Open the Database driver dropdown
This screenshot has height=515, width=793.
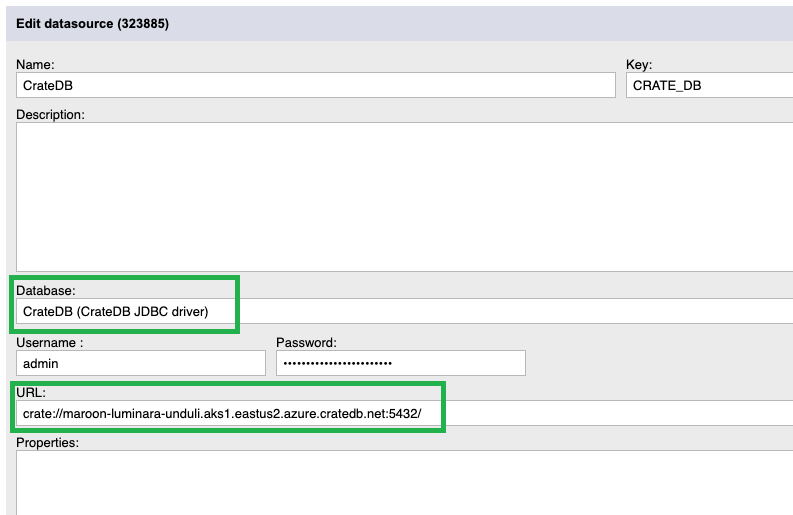(x=405, y=311)
